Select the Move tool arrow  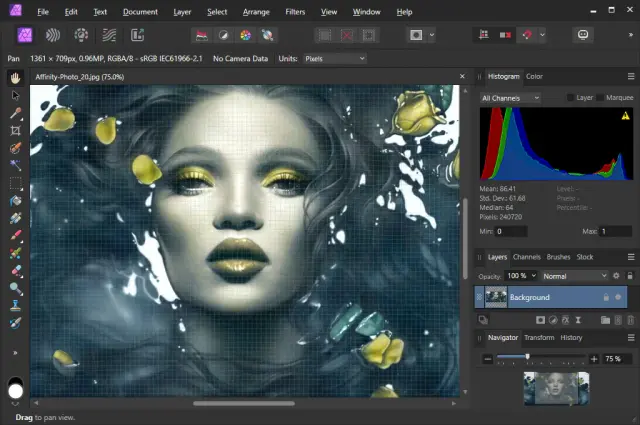[x=15, y=95]
